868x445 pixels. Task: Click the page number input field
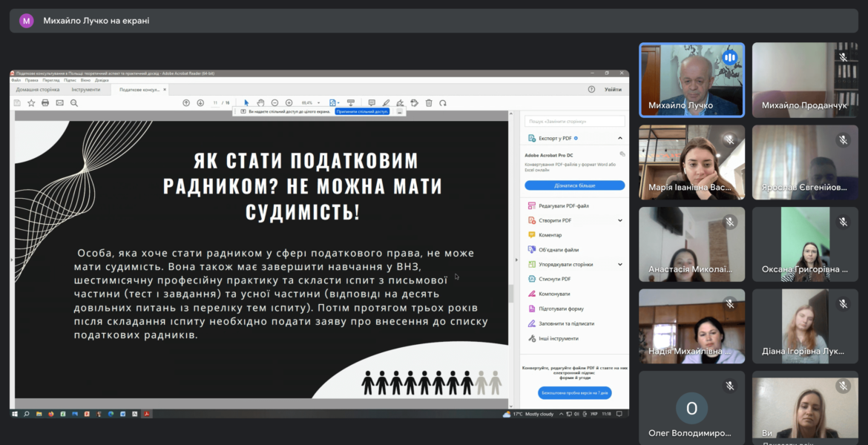215,103
